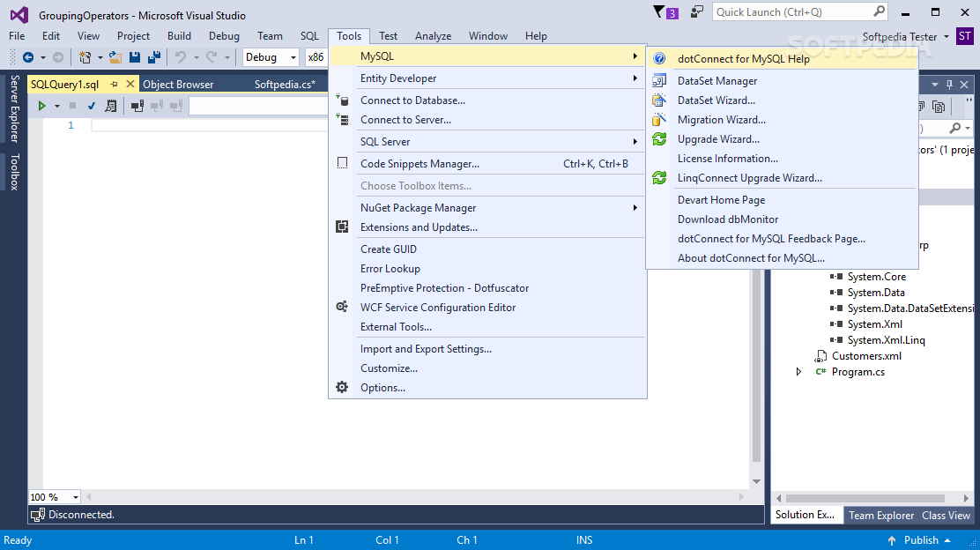Image resolution: width=980 pixels, height=550 pixels.
Task: Click the Navigate Backward arrow icon
Action: click(x=28, y=57)
